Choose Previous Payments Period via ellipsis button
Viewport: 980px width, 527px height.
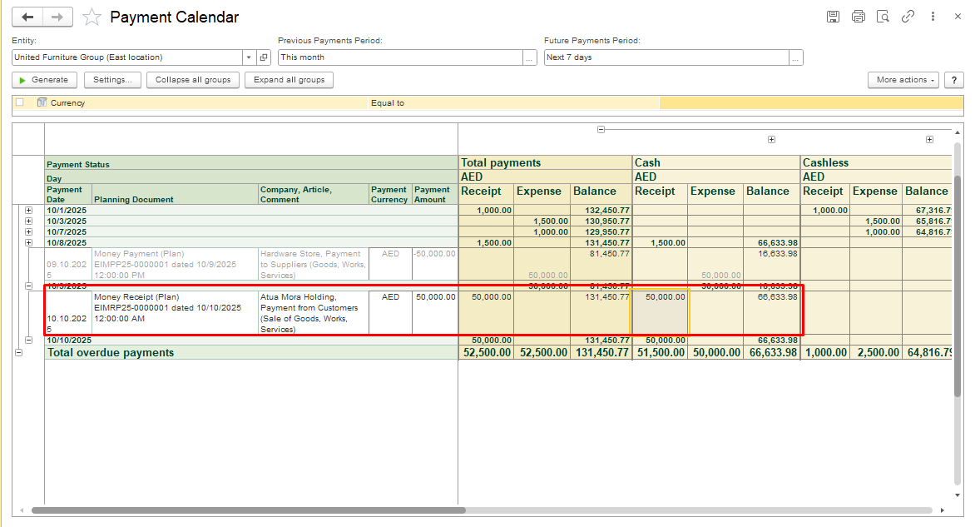point(530,57)
